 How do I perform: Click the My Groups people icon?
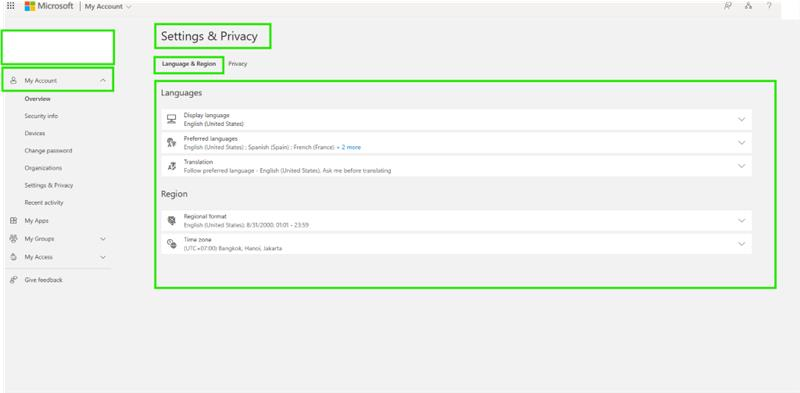pyautogui.click(x=14, y=238)
